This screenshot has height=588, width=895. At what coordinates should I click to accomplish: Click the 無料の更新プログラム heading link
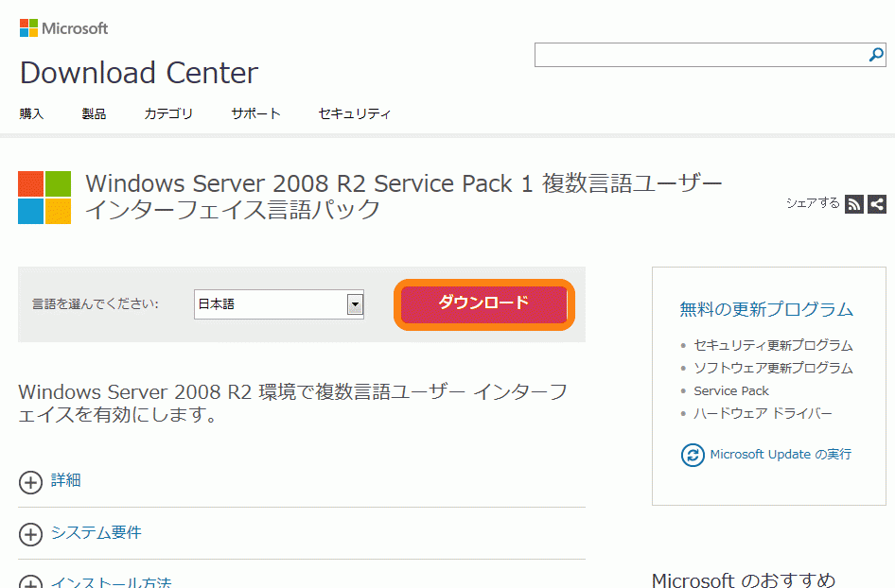(x=766, y=309)
